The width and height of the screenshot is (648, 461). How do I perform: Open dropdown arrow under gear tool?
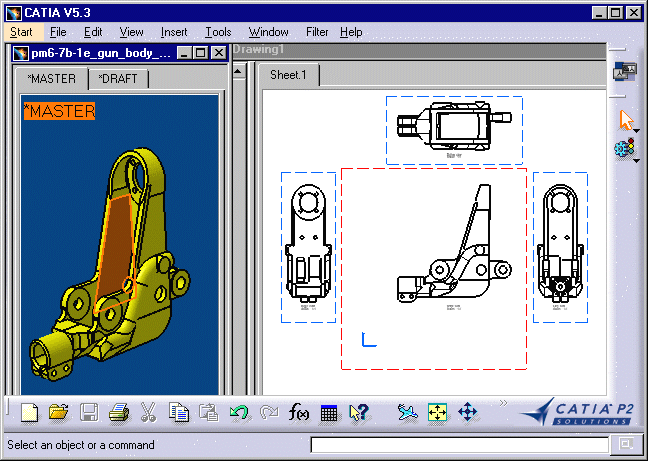pyautogui.click(x=636, y=161)
